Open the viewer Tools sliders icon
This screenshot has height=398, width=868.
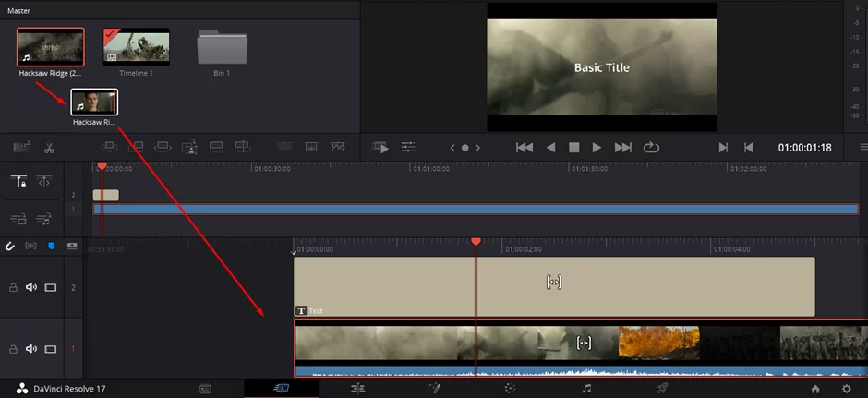coord(408,147)
